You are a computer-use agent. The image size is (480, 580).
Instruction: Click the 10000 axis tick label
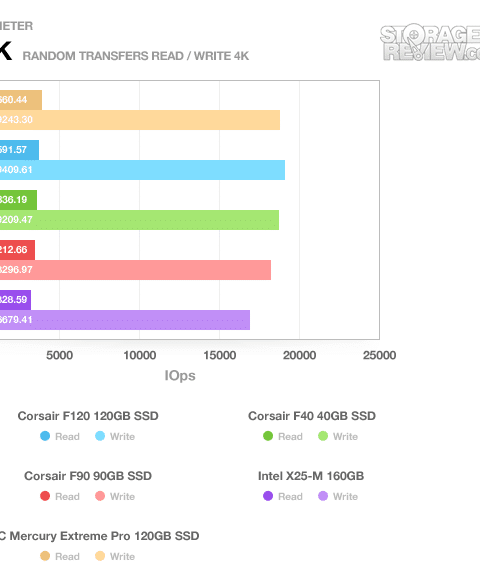(139, 355)
